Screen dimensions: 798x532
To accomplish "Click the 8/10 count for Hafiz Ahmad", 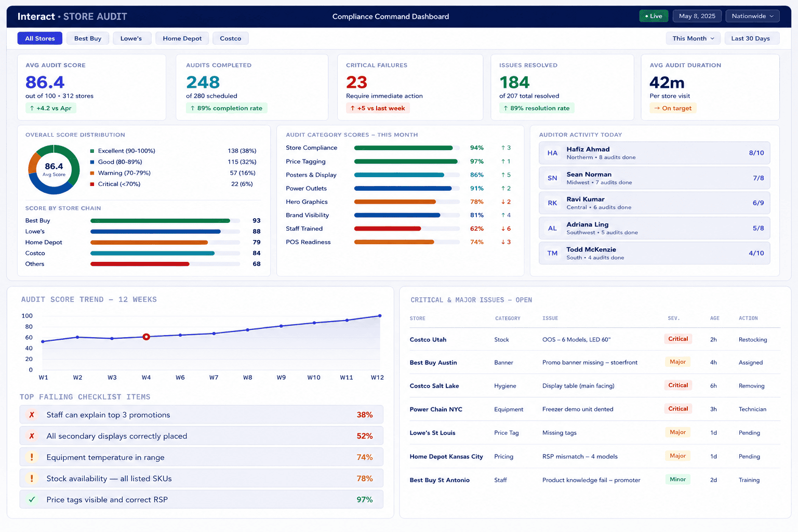I will (756, 153).
